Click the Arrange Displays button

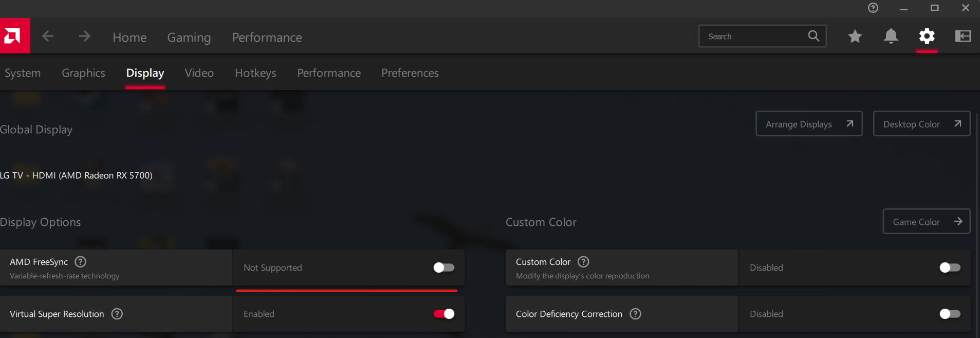(x=809, y=123)
